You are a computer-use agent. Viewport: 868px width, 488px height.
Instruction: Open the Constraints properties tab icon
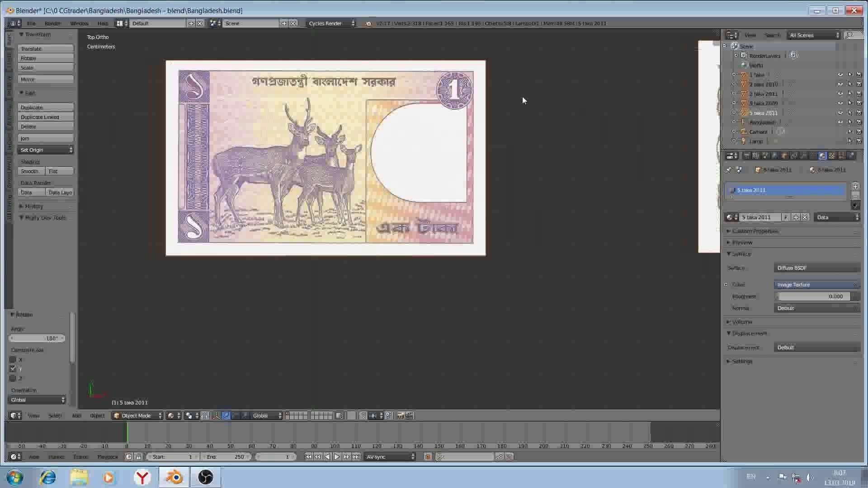pos(794,156)
